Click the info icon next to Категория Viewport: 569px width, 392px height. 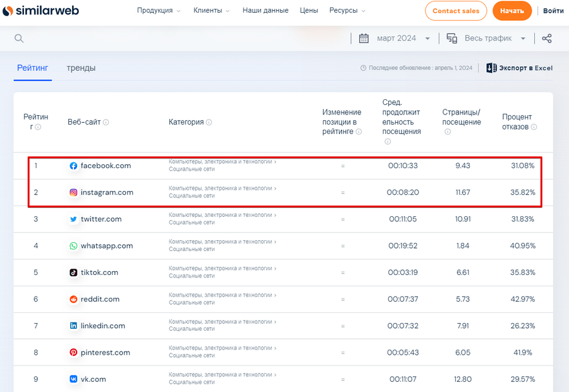coord(209,122)
